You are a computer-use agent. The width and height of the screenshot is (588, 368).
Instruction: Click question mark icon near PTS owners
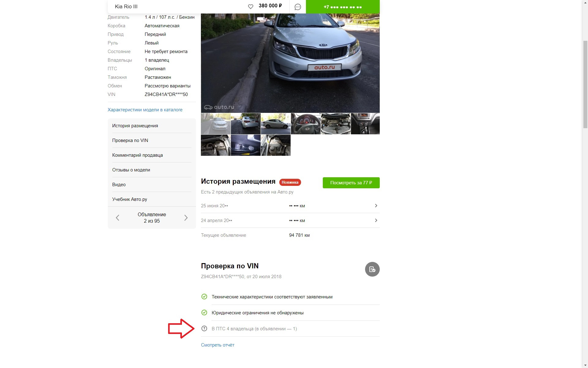pos(204,328)
